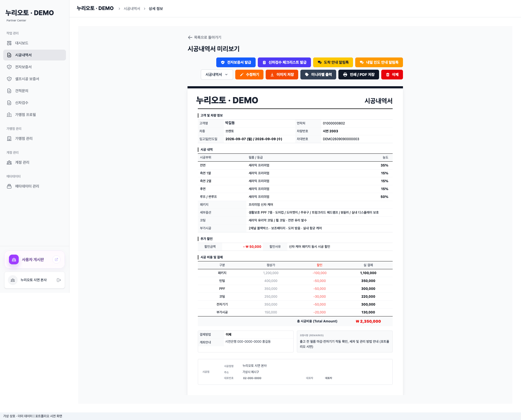Image resolution: width=521 pixels, height=420 pixels.
Task: Click the 누리오토 · DEMO header logo text
Action: pyautogui.click(x=95, y=8)
